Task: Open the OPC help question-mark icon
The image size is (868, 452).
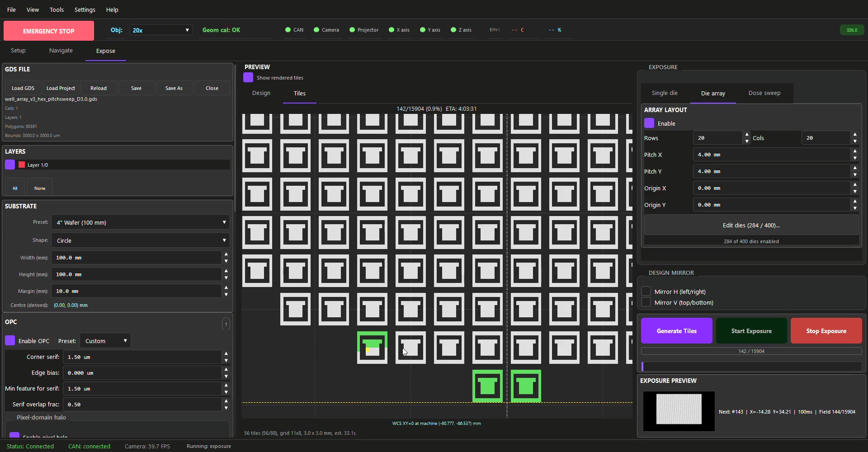Action: pos(226,324)
